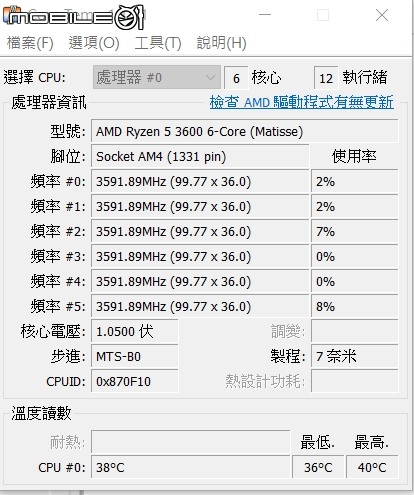Click the 使用率 column header
Screen dimensions: 414x495
tap(354, 156)
